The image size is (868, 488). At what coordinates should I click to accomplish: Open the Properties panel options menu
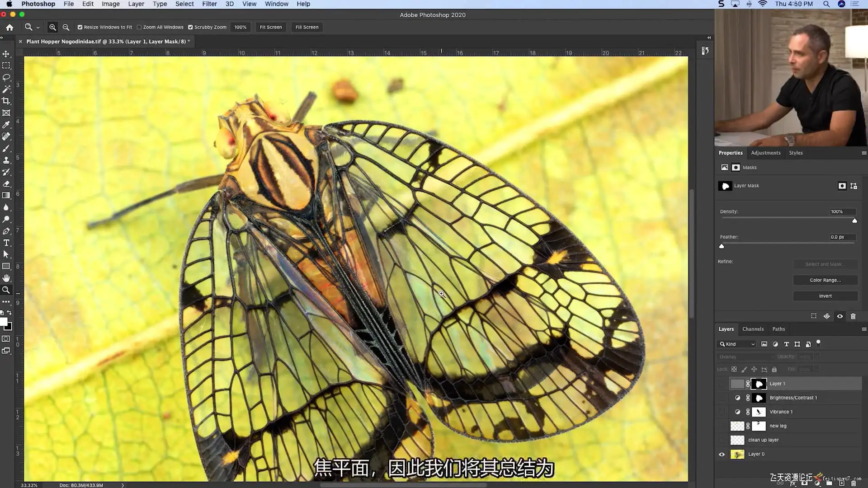coord(864,153)
